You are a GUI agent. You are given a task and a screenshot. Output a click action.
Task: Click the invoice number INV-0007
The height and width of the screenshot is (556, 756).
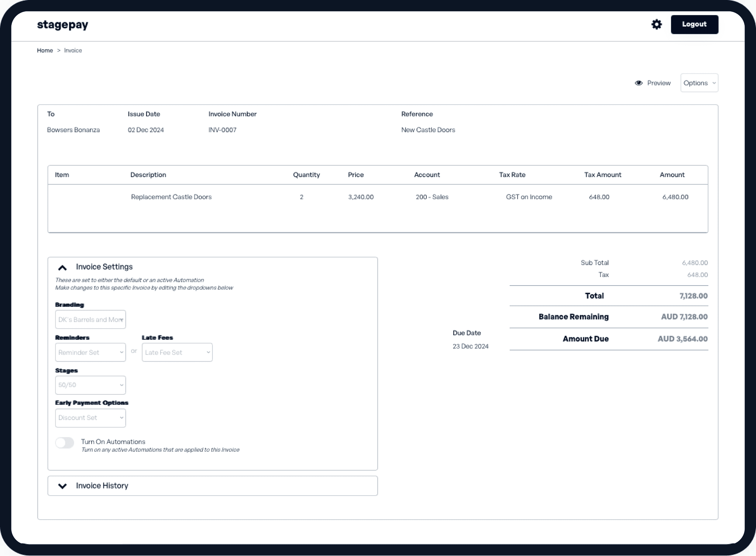[222, 130]
